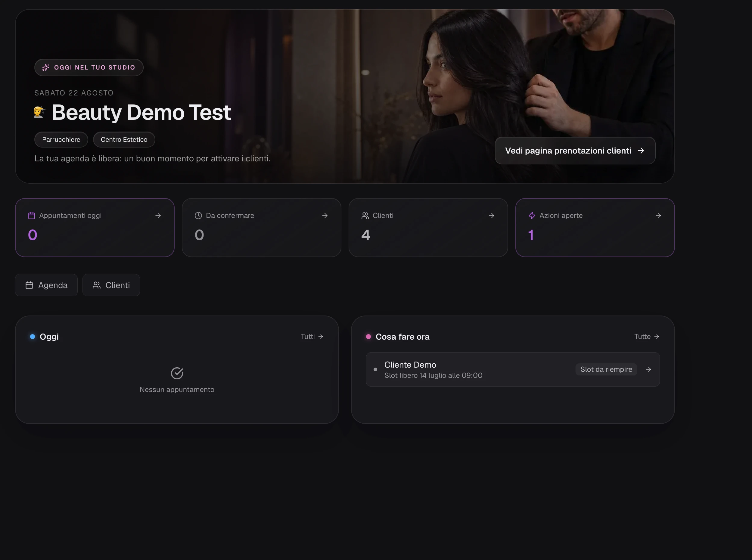Click the arrow on the Clienti stat card
This screenshot has width=752, height=560.
click(x=491, y=216)
